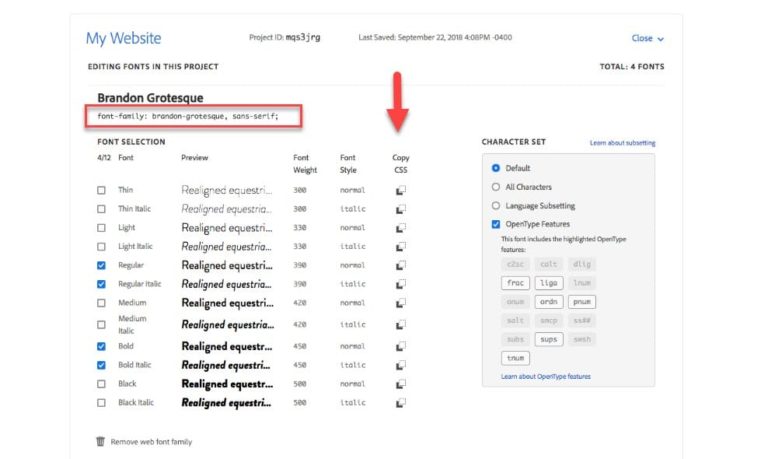Viewport: 768px width, 459px height.
Task: Click the disabled c2sc feature tag
Action: [515, 265]
